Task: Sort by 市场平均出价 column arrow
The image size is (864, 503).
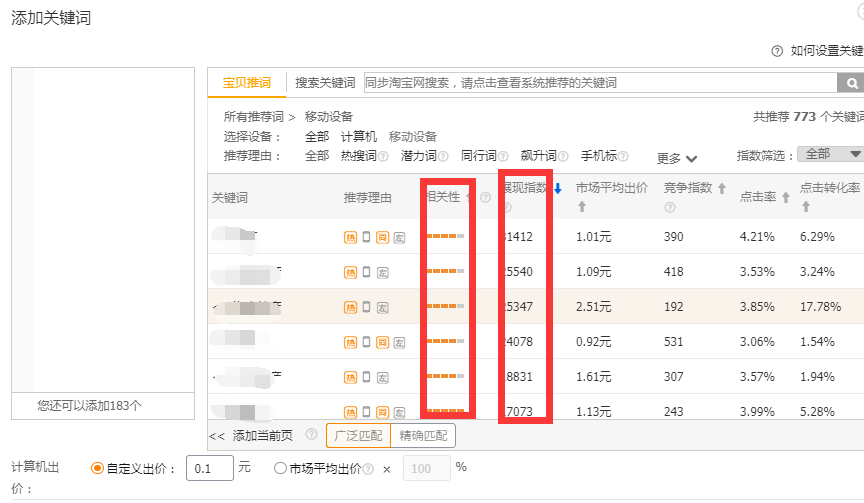Action: pos(582,207)
